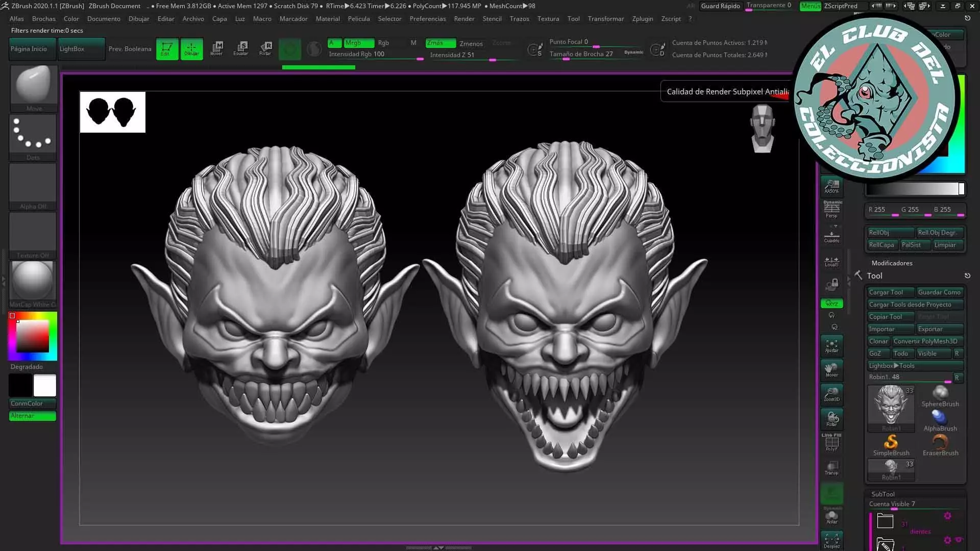Click the Despiez explode icon

(831, 541)
